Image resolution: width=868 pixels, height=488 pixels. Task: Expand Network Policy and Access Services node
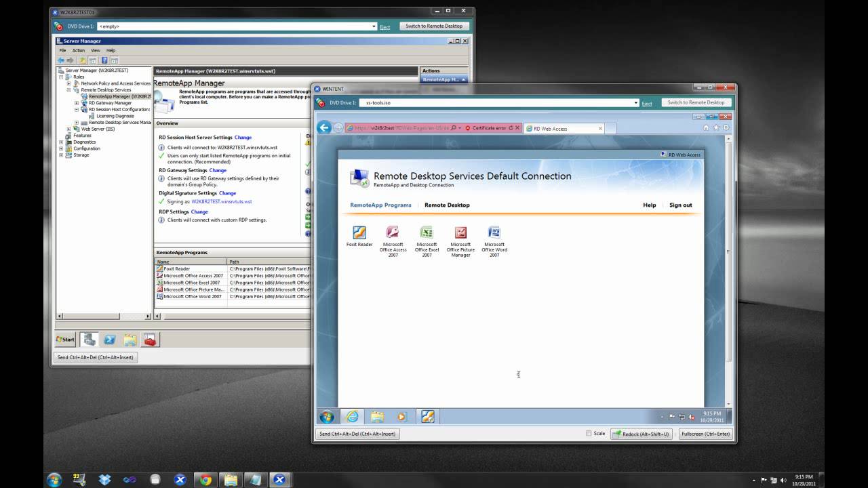pyautogui.click(x=68, y=83)
